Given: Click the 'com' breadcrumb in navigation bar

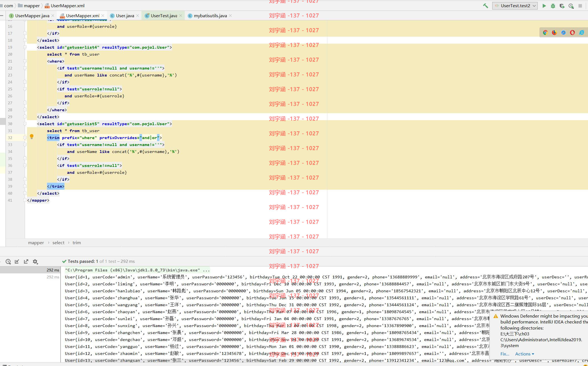Looking at the screenshot, I should coord(8,6).
